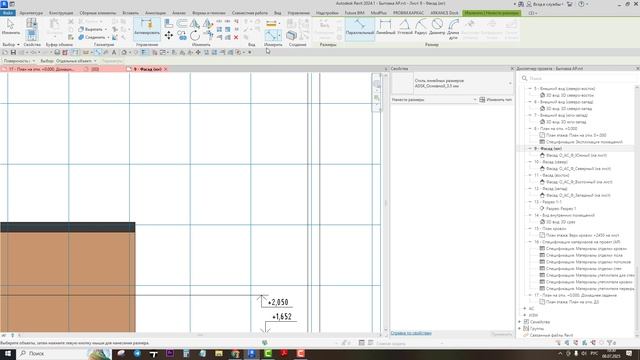The height and width of the screenshot is (360, 640).
Task: Select the Arc Length (Длина дуги) dimension tool
Action: point(453,29)
